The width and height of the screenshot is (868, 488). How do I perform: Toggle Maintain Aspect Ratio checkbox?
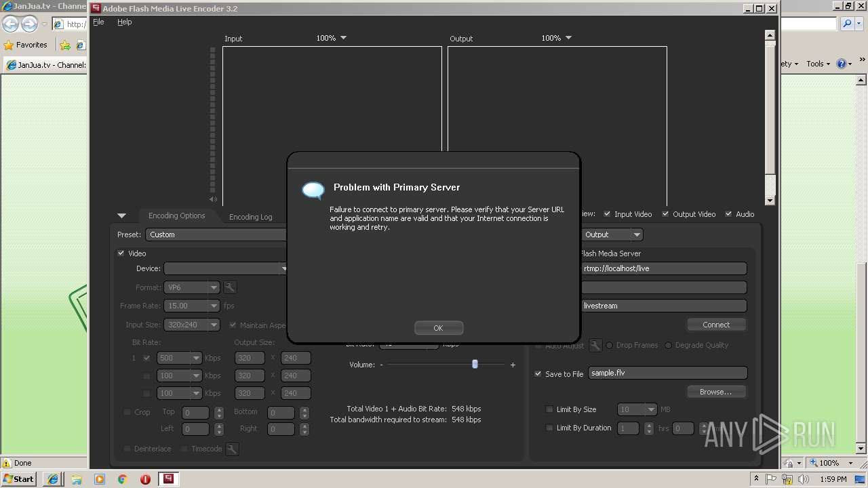233,325
